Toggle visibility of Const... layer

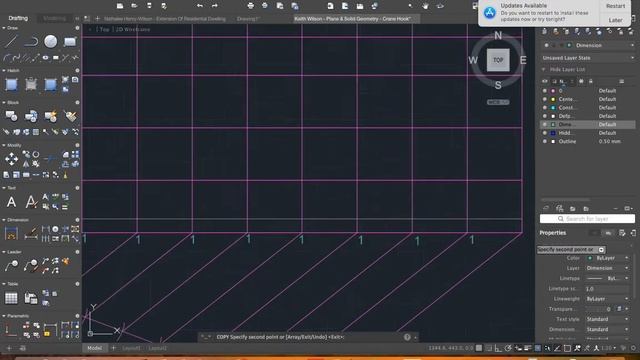coord(544,107)
